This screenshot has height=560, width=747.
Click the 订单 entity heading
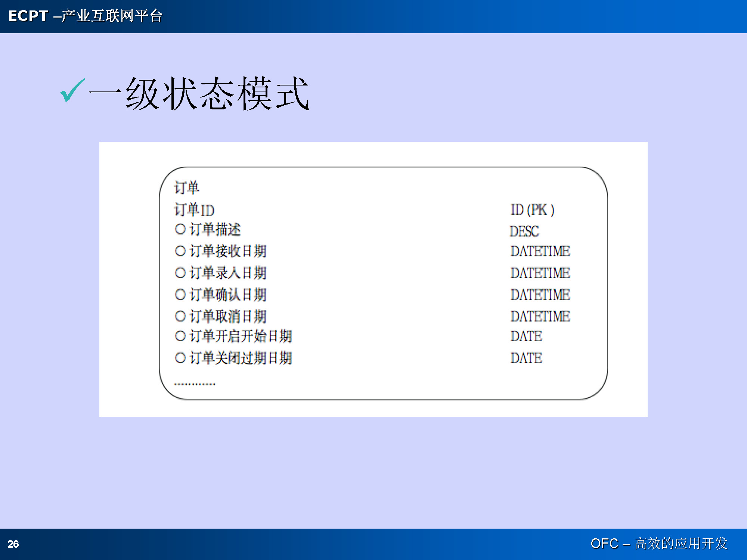pos(187,187)
